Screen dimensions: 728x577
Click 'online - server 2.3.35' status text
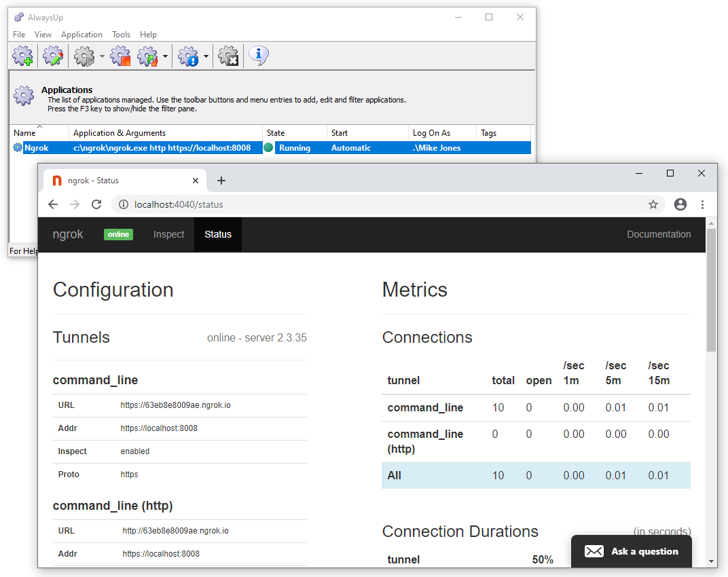[257, 337]
